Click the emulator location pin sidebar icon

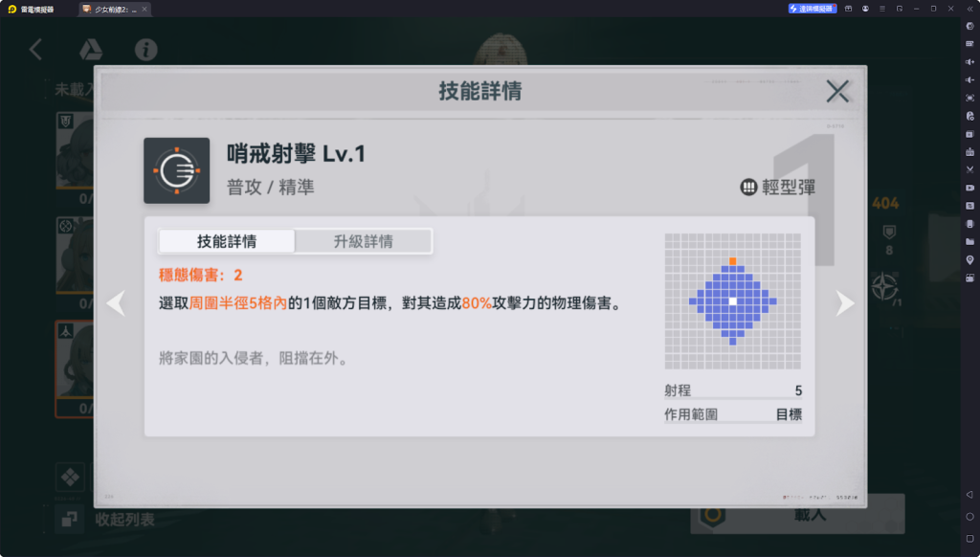tap(969, 259)
